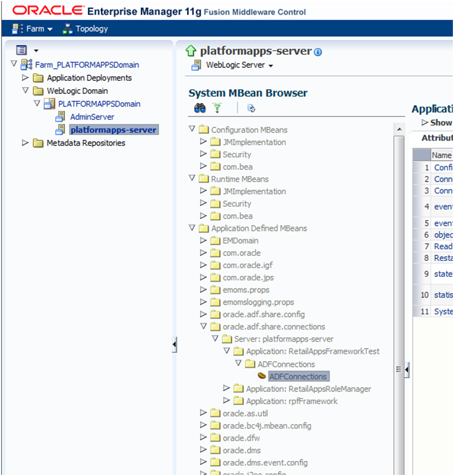This screenshot has width=454, height=476.
Task: Expand the Show disclosure in Application panel
Action: [424, 123]
